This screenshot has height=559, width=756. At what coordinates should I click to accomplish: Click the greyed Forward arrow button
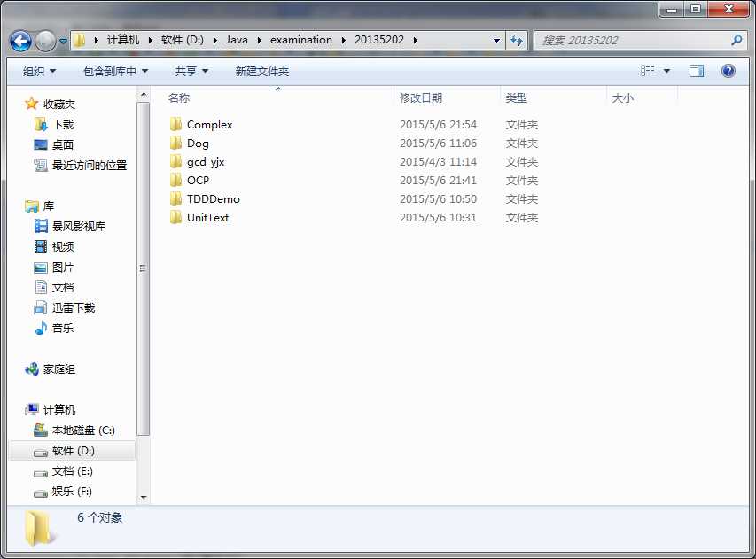click(46, 41)
